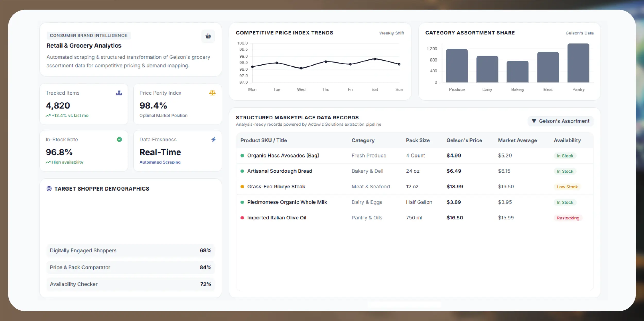Select the Availability Checker row
Viewport: 644px width, 321px height.
coord(131,284)
